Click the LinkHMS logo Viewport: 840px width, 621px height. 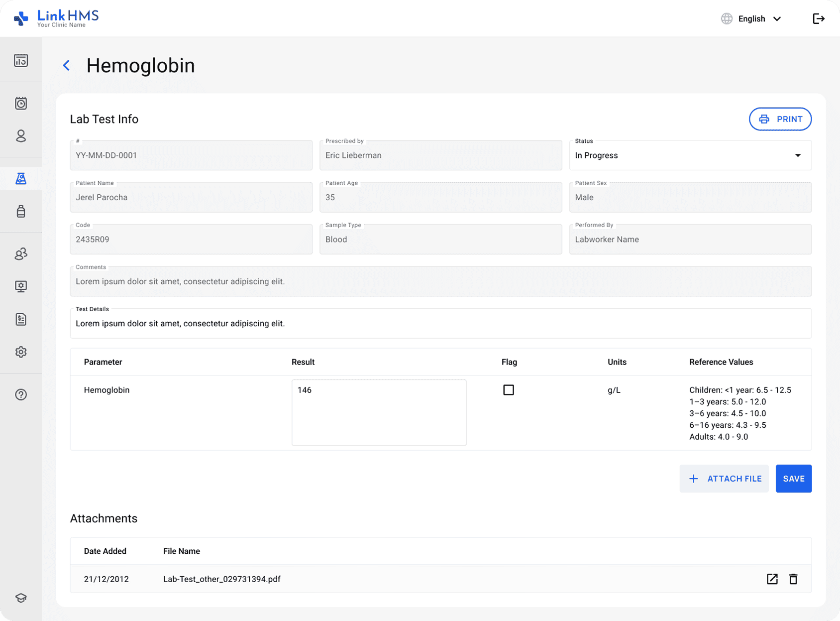click(x=56, y=18)
